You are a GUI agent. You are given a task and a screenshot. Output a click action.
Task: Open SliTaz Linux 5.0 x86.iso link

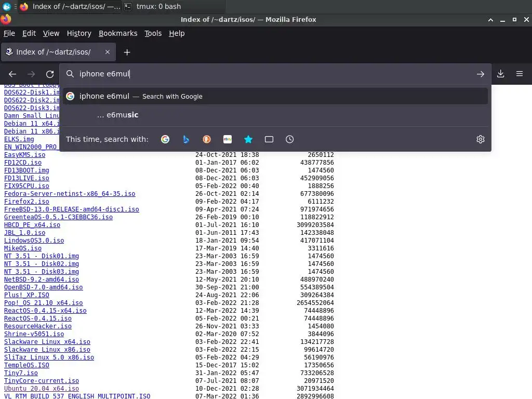pyautogui.click(x=49, y=357)
